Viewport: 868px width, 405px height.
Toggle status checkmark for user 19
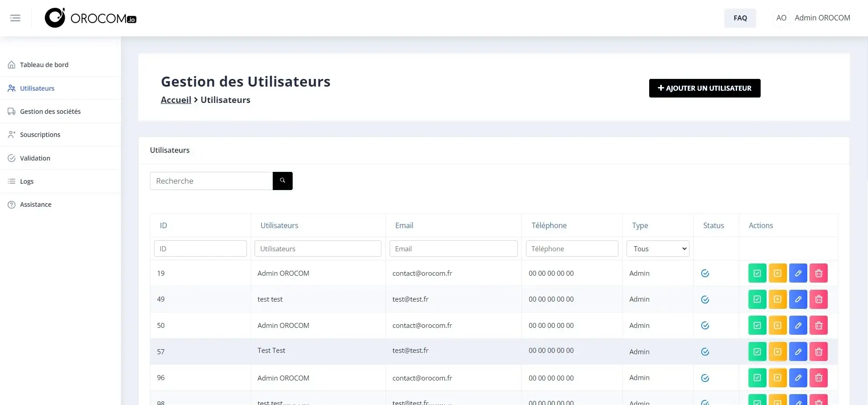(x=705, y=273)
